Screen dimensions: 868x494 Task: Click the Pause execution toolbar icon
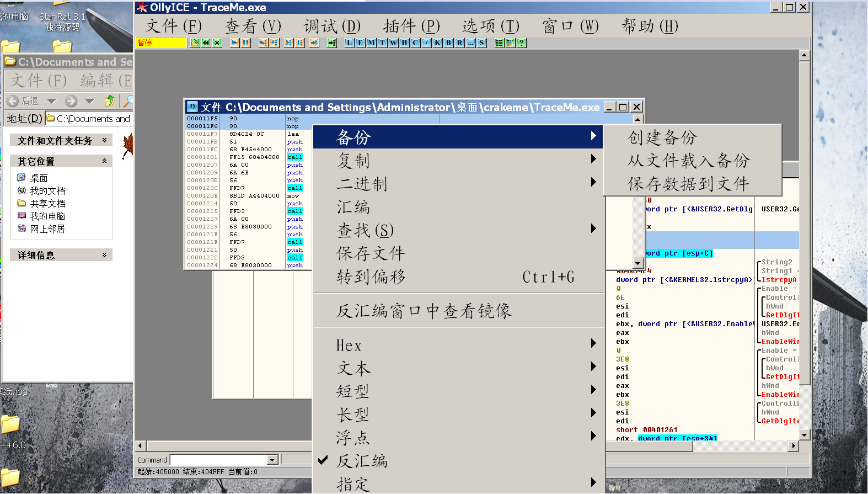[x=245, y=43]
